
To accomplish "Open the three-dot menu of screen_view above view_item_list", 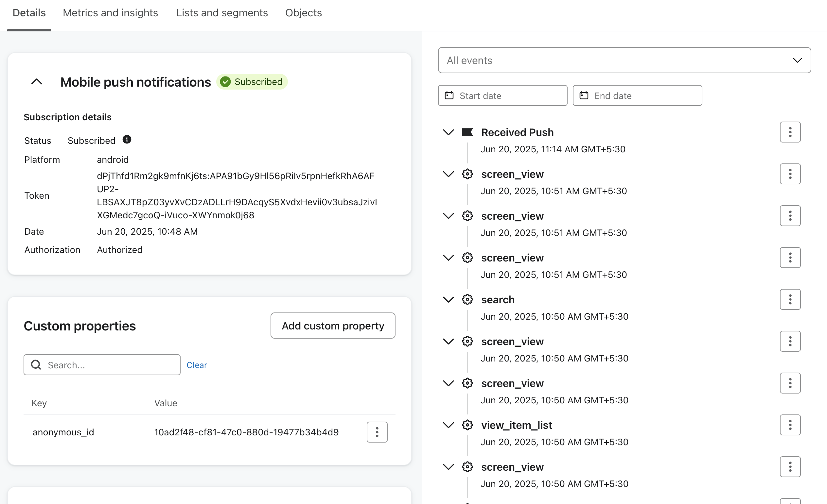I will (x=790, y=383).
